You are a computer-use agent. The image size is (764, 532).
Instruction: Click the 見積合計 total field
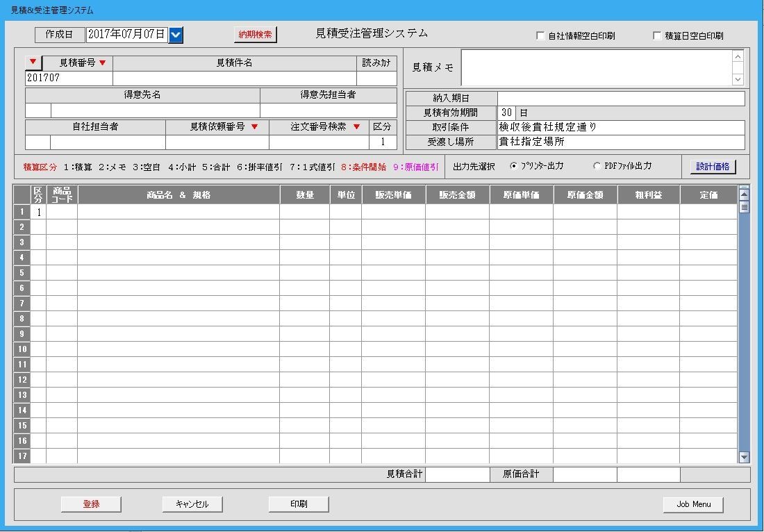click(x=458, y=474)
